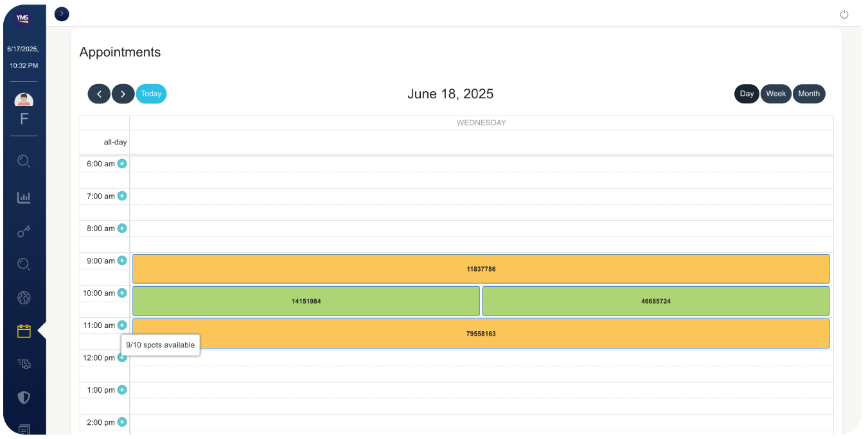Expand the sidebar with chevron button
This screenshot has height=439, width=868.
pyautogui.click(x=62, y=13)
